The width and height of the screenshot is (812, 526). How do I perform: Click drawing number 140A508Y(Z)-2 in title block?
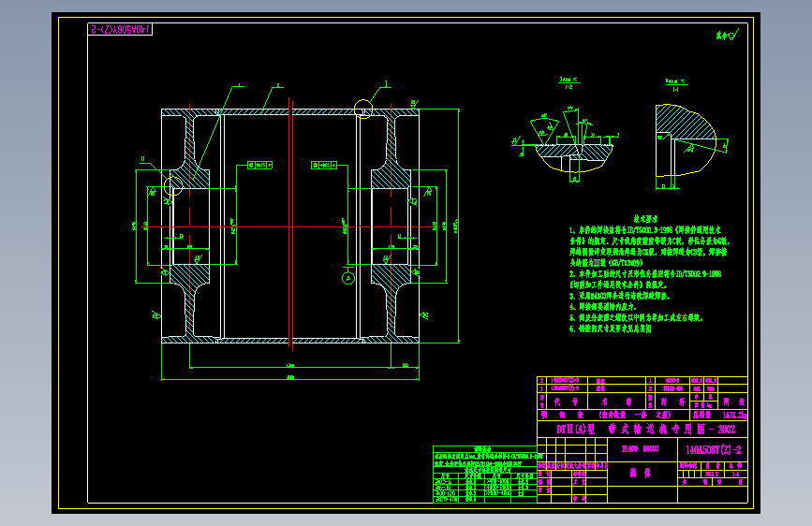pos(713,450)
